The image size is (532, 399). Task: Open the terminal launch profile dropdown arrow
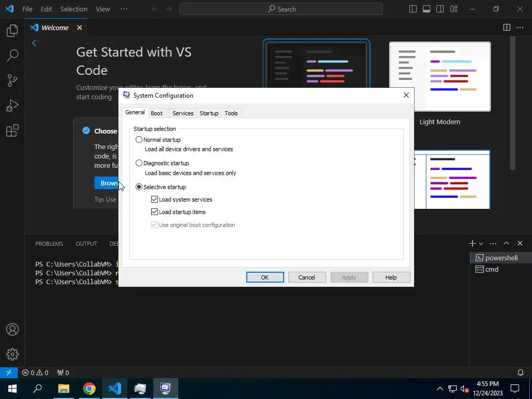pyautogui.click(x=481, y=244)
